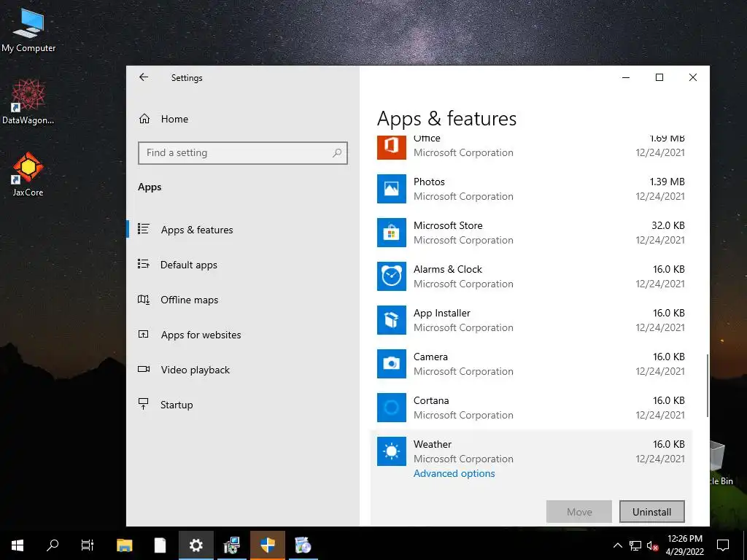Select the Photos app row name
The image size is (747, 560).
coord(429,182)
